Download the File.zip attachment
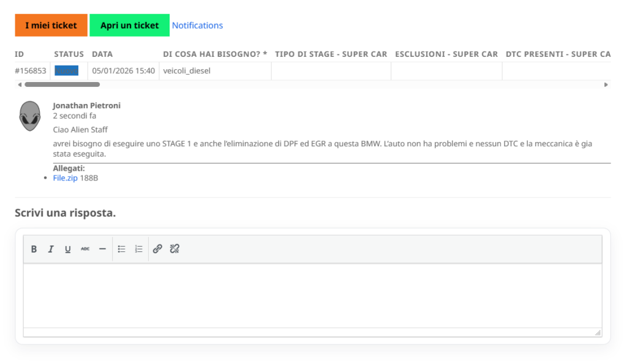The image size is (627, 364). click(65, 178)
